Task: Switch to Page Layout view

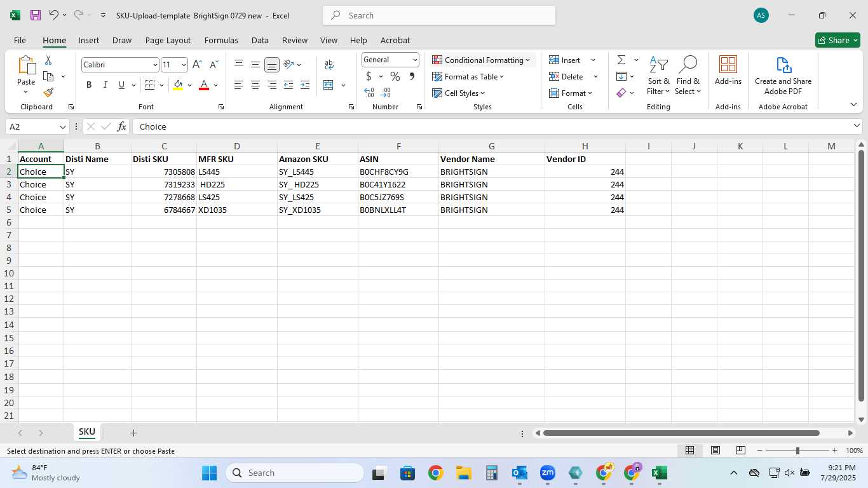Action: point(715,451)
